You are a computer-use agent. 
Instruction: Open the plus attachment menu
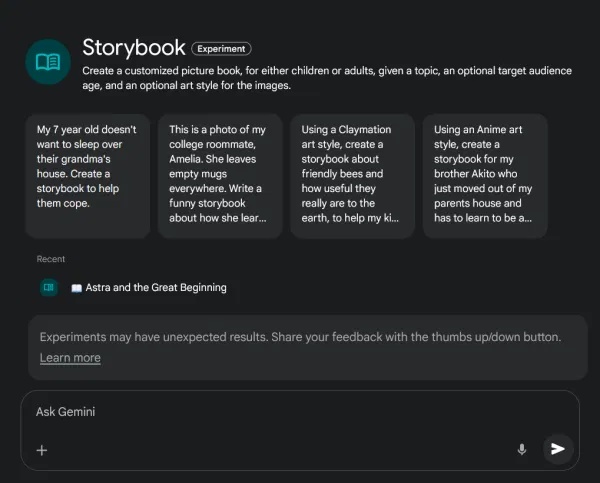coord(42,450)
